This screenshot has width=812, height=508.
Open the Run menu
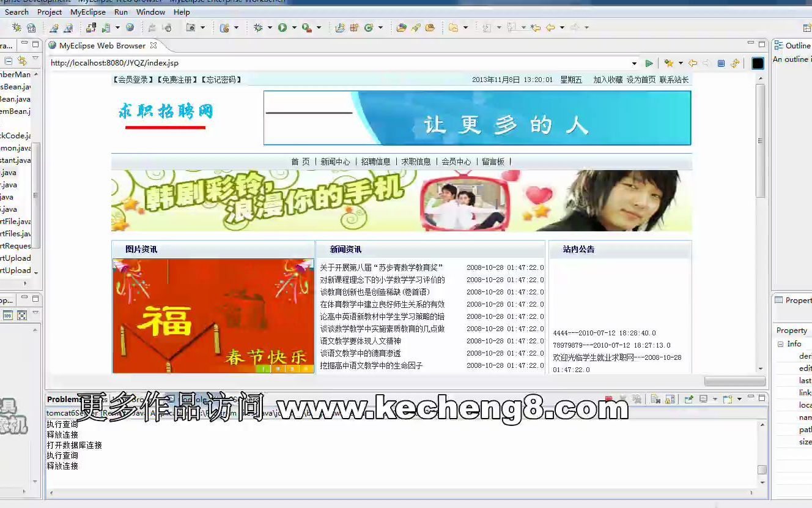click(121, 12)
